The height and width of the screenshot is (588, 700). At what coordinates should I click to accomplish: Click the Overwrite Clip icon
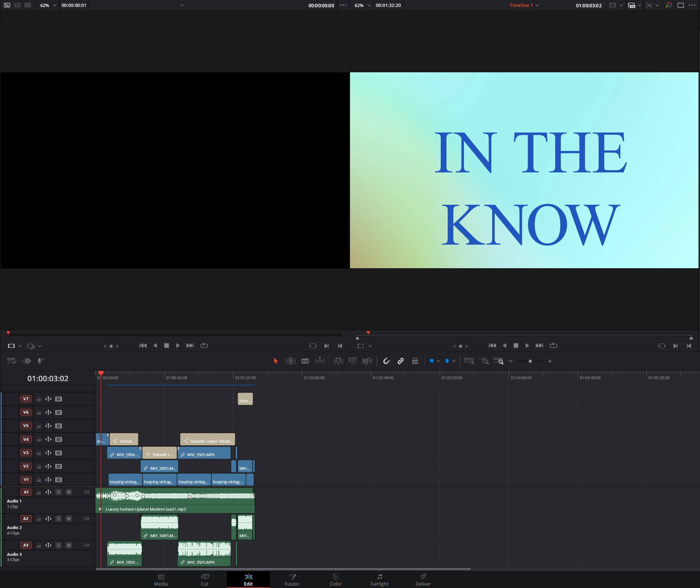coord(353,361)
